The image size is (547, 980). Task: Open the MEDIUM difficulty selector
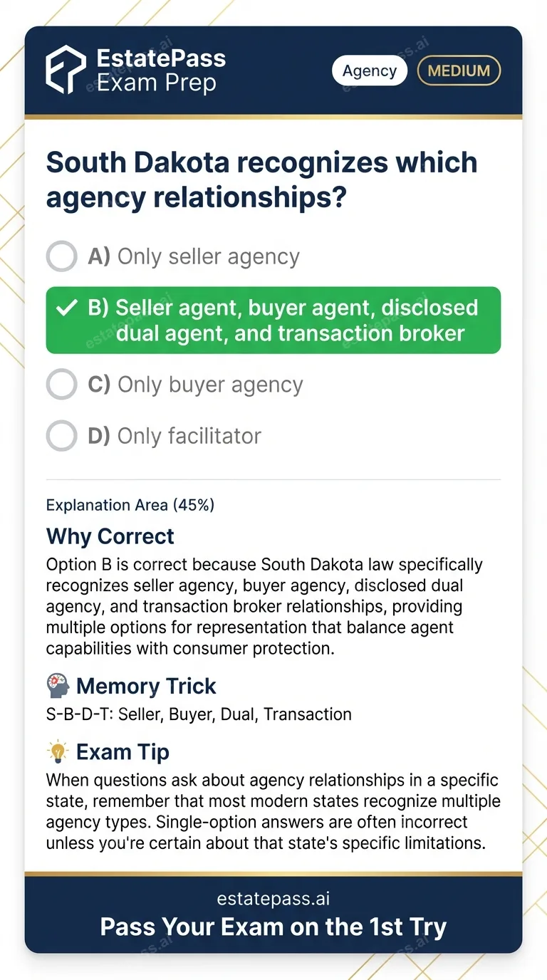pos(459,71)
